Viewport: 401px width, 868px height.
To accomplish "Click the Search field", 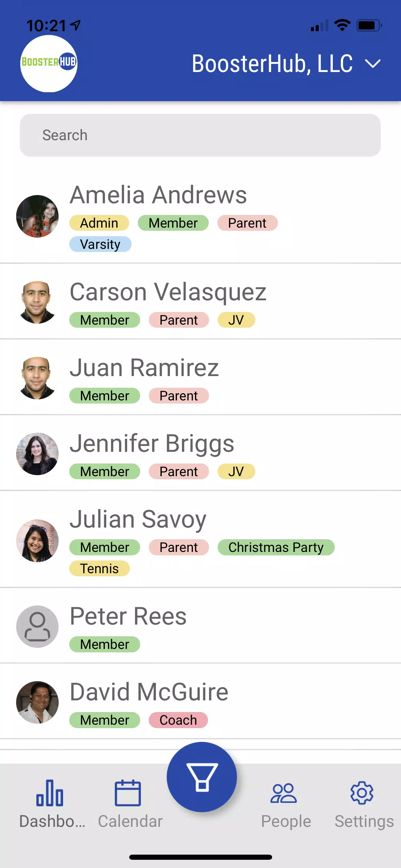I will (x=200, y=135).
